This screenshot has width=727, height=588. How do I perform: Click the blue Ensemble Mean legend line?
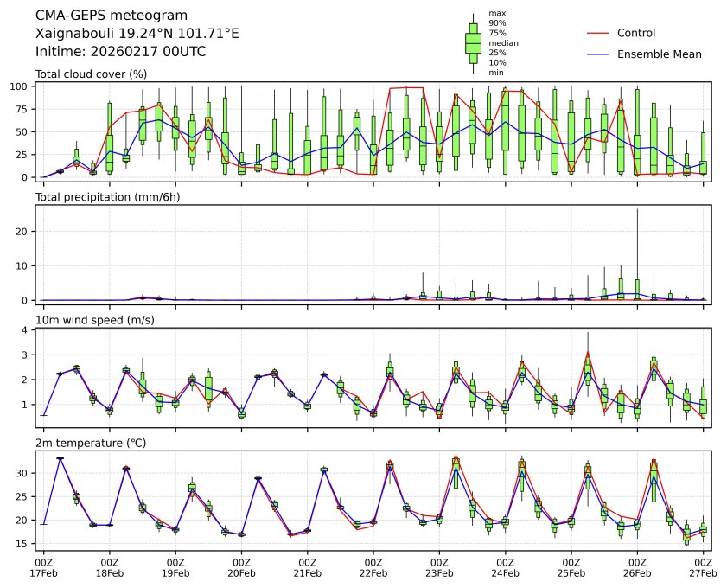(x=599, y=54)
